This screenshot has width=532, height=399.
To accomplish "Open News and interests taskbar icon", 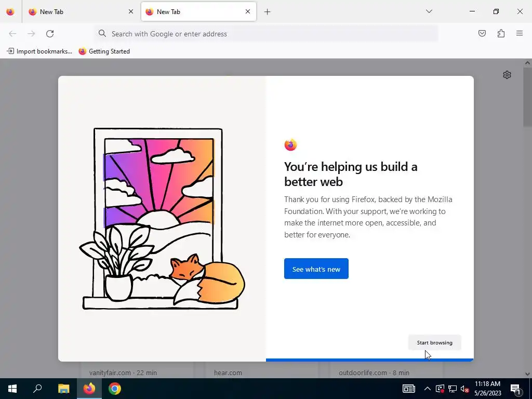I will (x=408, y=389).
